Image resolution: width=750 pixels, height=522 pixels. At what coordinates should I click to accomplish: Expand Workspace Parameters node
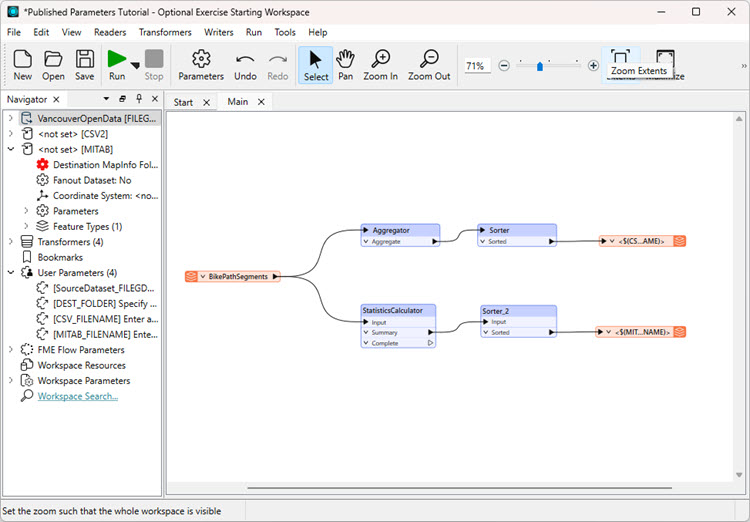tap(11, 380)
